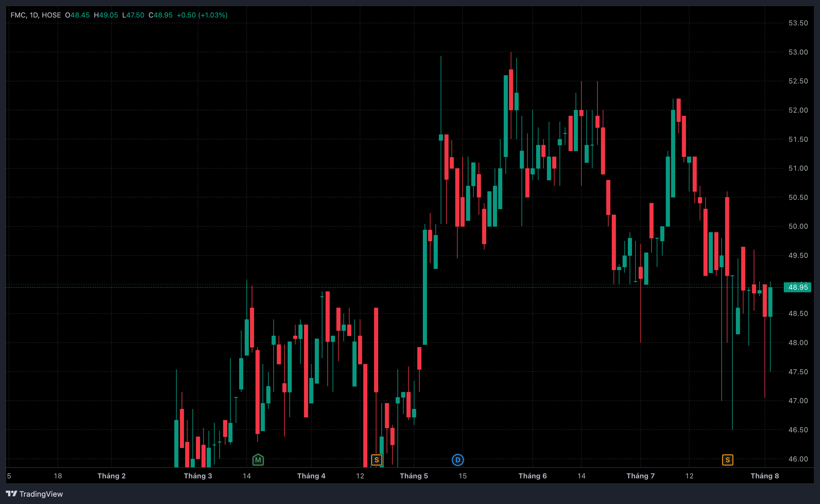Click the Tháng 2 time axis label
The width and height of the screenshot is (820, 504).
click(x=111, y=476)
